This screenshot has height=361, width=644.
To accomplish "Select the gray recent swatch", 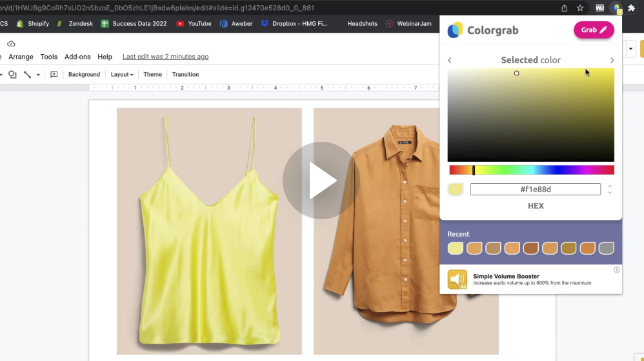I will [x=607, y=248].
